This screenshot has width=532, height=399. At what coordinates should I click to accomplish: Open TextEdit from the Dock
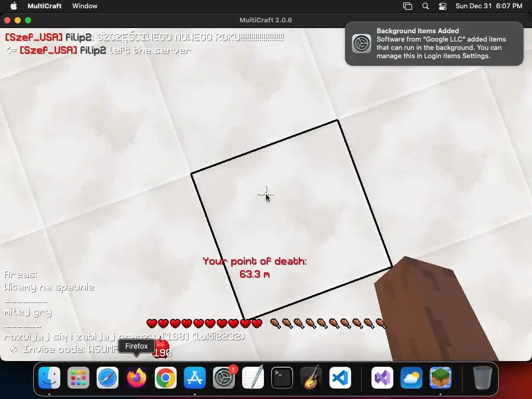(x=253, y=378)
